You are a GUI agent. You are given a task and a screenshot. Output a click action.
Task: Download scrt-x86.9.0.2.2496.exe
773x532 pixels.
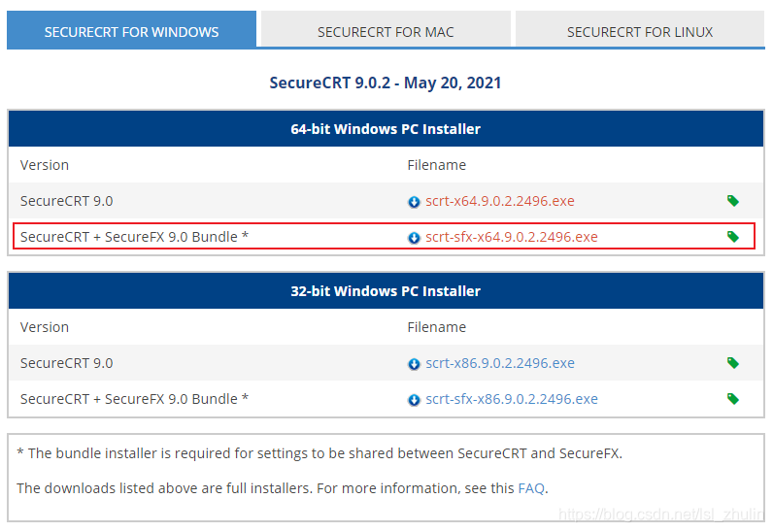click(500, 363)
